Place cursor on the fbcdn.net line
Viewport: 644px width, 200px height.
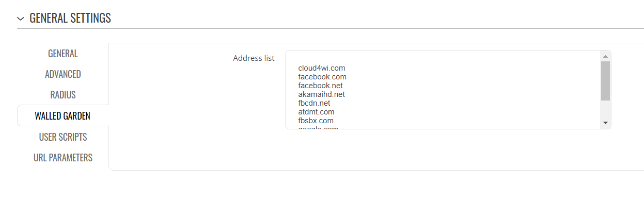[314, 103]
